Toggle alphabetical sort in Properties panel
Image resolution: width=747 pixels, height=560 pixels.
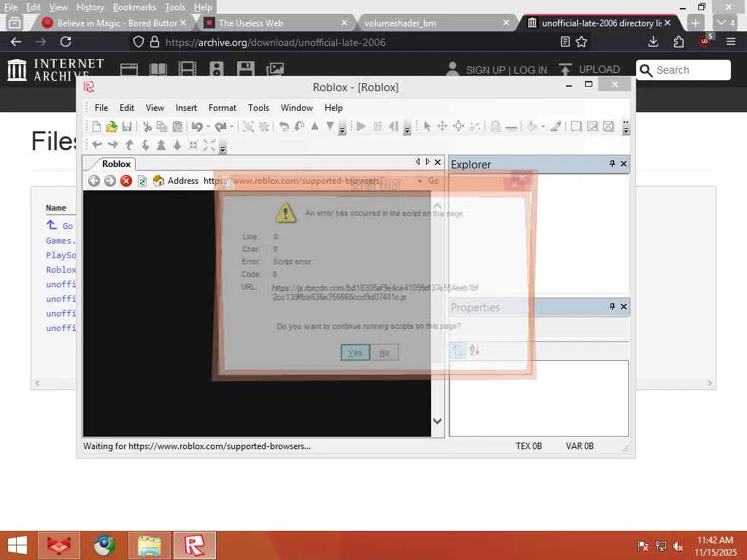point(474,351)
